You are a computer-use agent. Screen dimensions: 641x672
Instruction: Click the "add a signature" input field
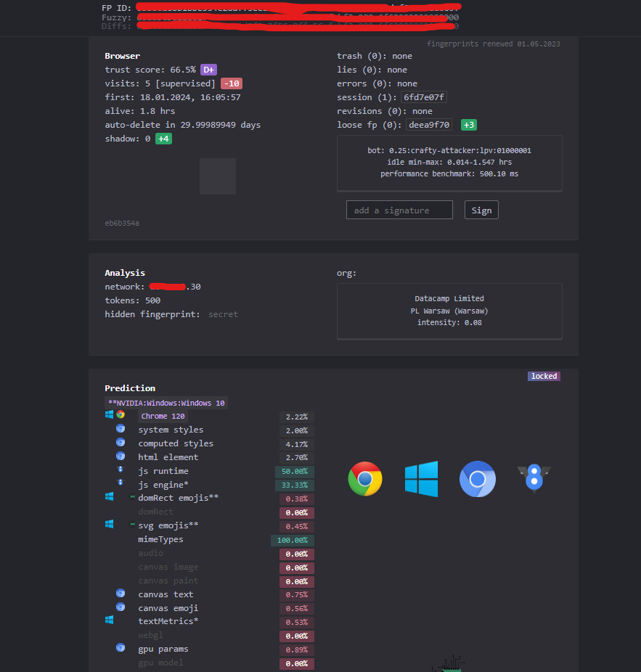click(399, 209)
